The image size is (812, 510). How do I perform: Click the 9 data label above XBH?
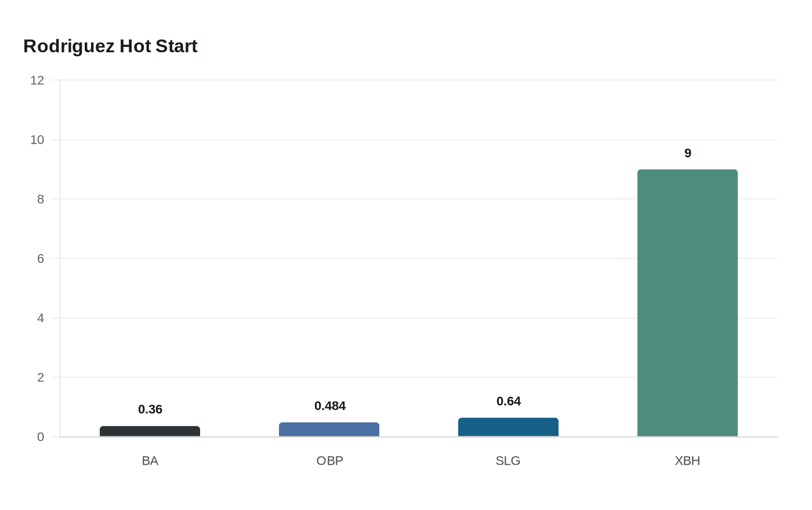click(x=688, y=154)
